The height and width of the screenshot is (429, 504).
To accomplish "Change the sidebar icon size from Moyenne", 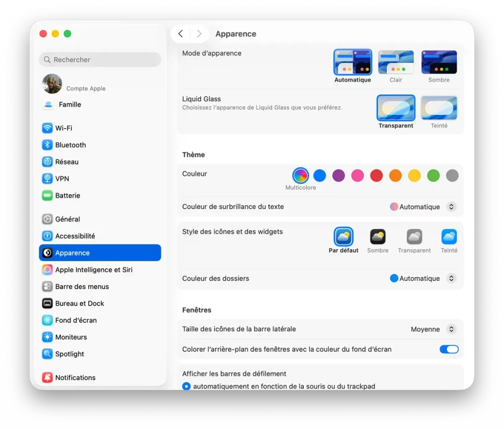I will pos(451,329).
